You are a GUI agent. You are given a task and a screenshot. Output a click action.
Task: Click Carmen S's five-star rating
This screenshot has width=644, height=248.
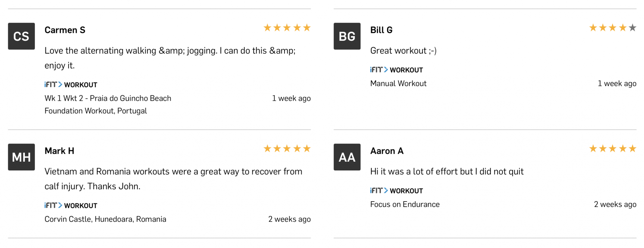(287, 28)
